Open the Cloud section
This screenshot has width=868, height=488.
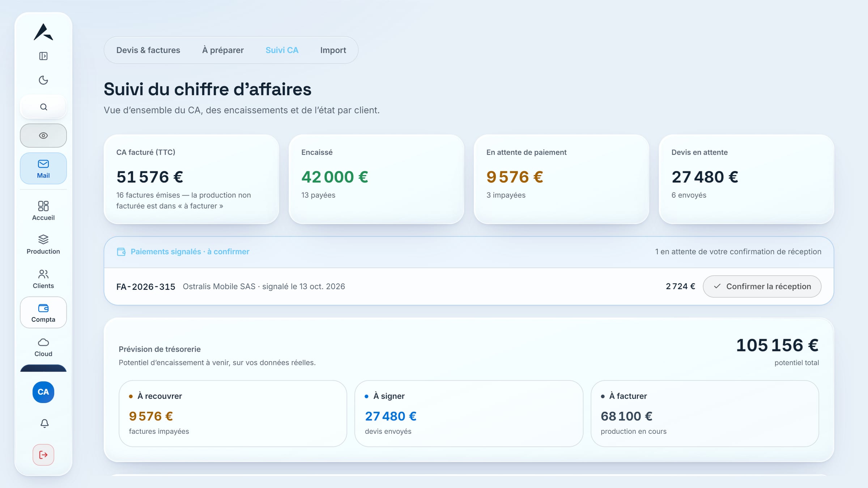(x=43, y=347)
